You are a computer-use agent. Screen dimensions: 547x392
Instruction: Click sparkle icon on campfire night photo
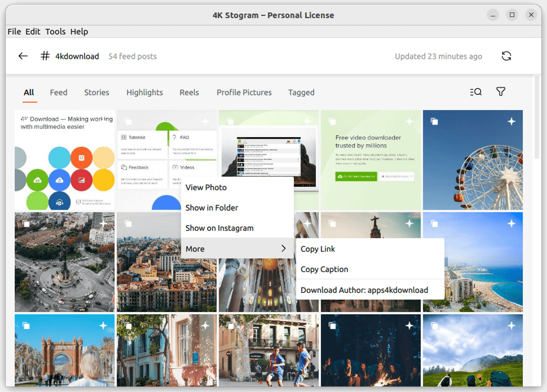[x=409, y=326]
